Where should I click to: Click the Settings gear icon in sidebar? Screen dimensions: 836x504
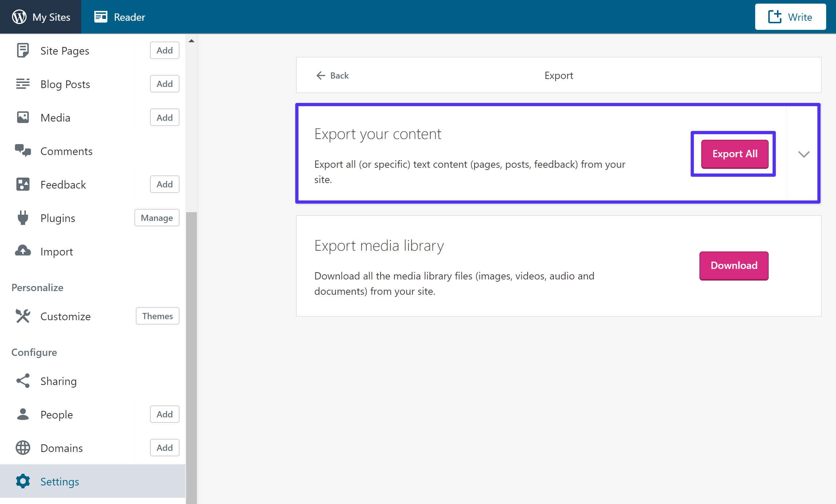point(22,481)
